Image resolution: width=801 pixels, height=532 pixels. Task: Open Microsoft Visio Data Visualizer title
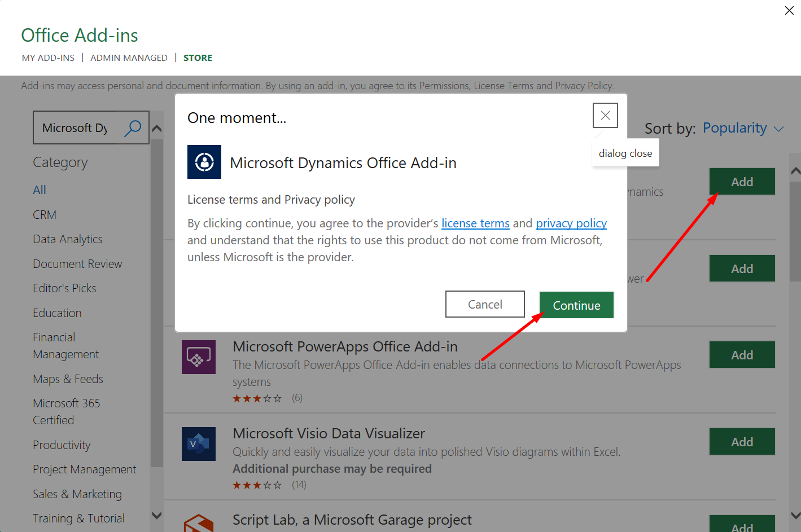click(x=329, y=433)
